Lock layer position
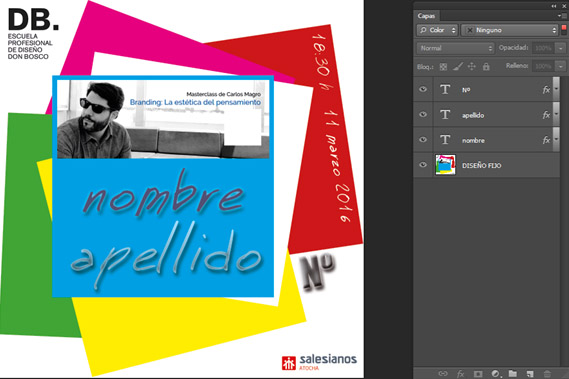 tap(471, 66)
